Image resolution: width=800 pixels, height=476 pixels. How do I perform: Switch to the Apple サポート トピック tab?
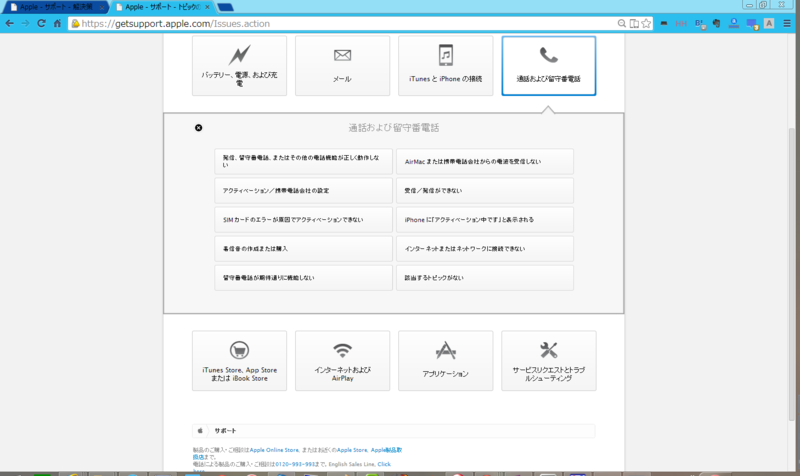coord(161,7)
